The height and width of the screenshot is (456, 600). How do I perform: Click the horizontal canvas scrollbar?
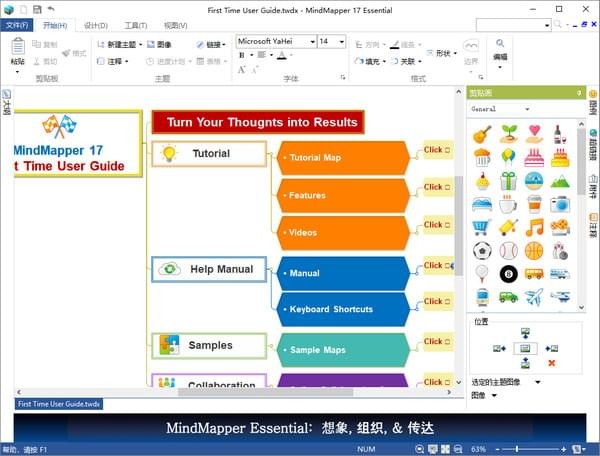265,392
